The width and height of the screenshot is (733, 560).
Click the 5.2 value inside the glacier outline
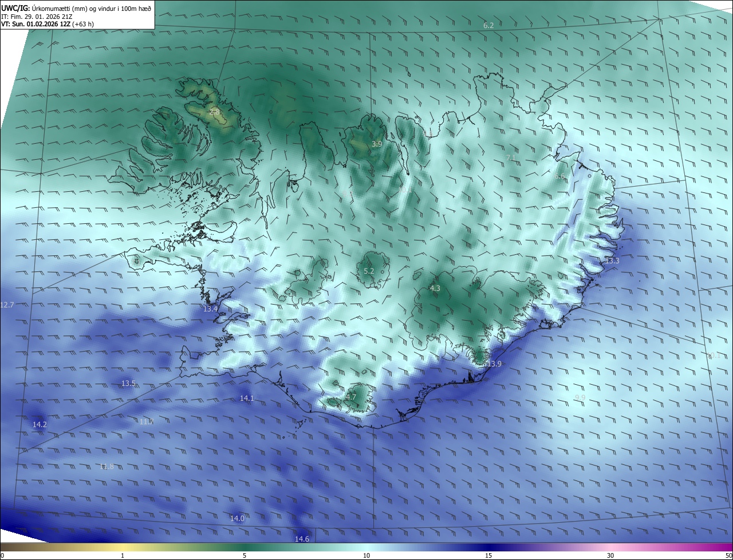[x=369, y=271]
